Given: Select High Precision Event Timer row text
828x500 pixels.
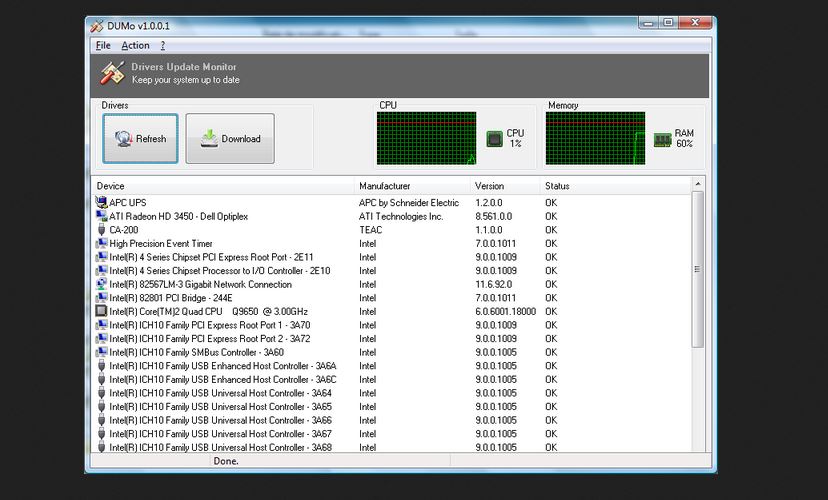Looking at the screenshot, I should click(161, 243).
